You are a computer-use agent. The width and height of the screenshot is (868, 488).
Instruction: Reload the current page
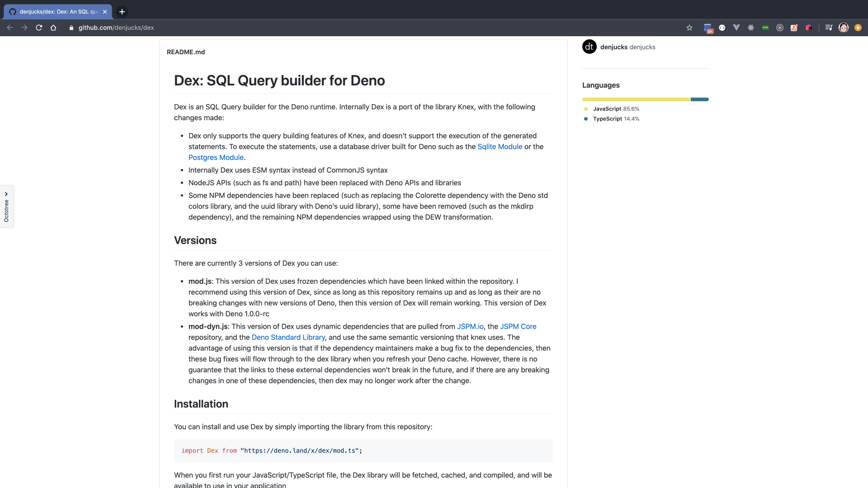click(39, 27)
